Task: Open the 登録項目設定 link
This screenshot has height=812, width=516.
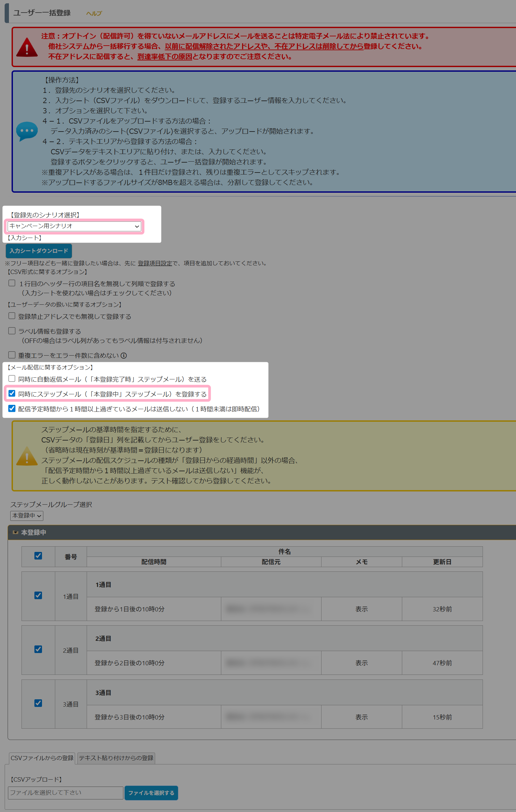Action: click(x=155, y=263)
